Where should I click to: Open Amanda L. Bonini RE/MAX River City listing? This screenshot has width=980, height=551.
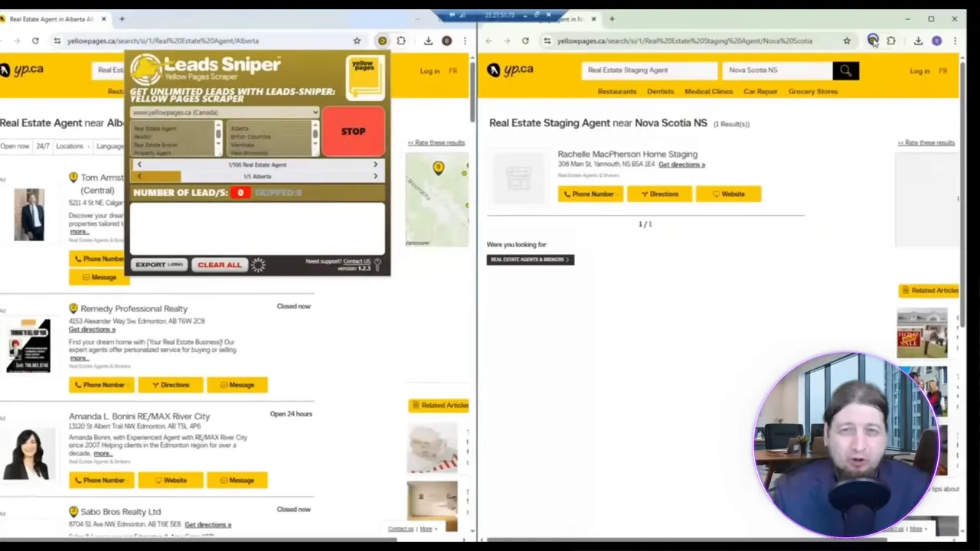[139, 416]
